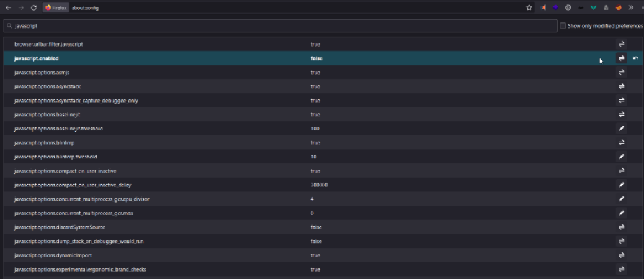Toggle javascript.enabled preference value
Viewport: 644px width, 279px height.
(x=622, y=58)
